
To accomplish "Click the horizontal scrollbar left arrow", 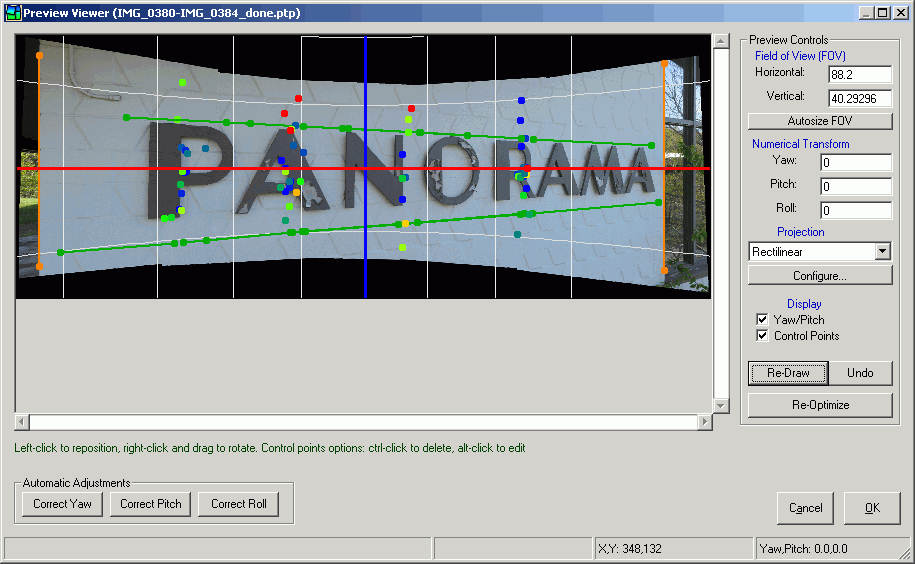I will coord(22,422).
